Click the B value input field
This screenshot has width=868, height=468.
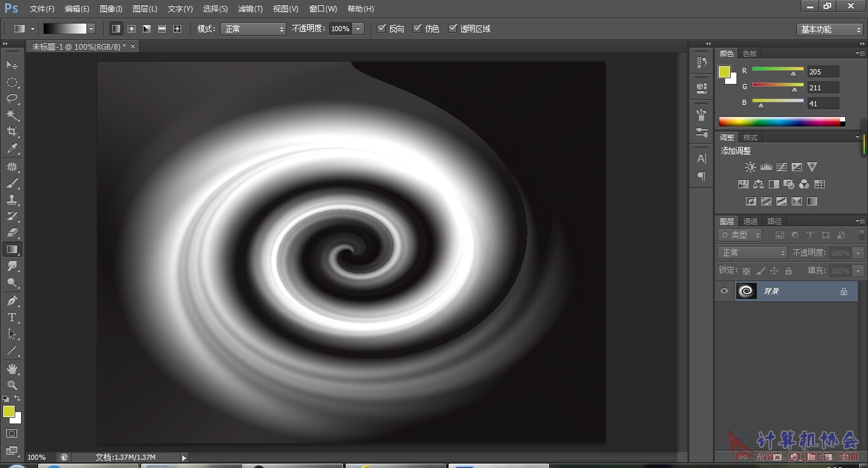click(x=823, y=104)
